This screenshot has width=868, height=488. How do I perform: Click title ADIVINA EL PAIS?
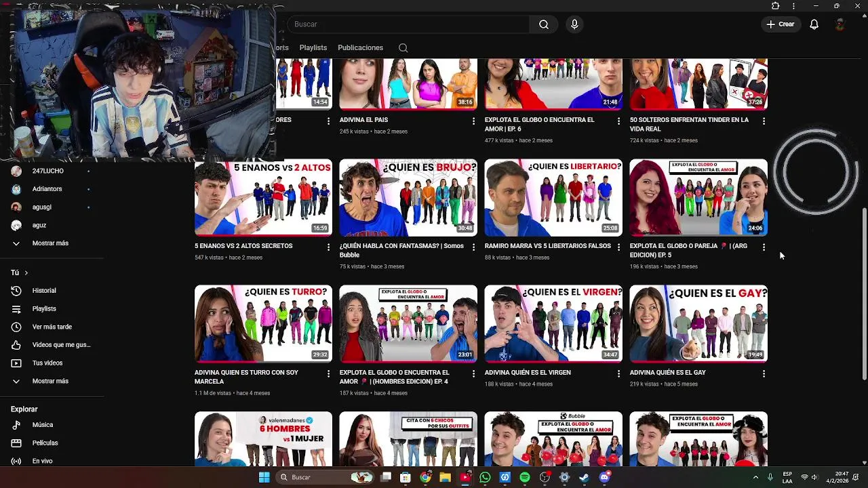(x=363, y=120)
